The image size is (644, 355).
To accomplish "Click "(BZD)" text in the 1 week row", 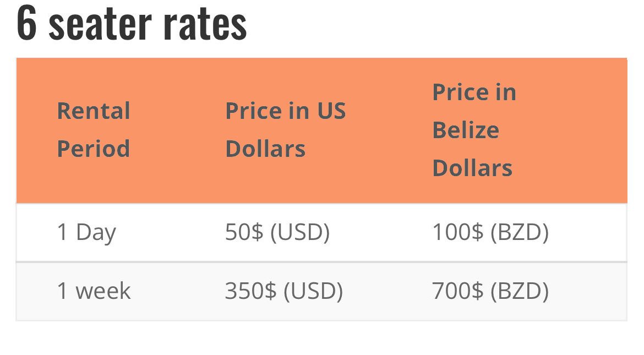I will coord(519,291).
